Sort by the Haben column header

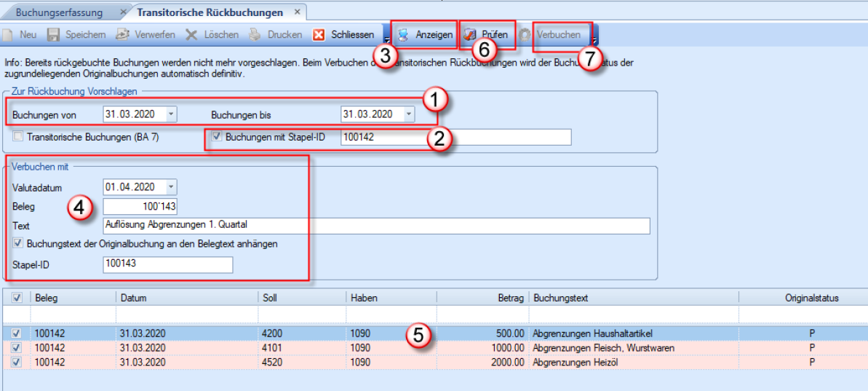[x=391, y=298]
